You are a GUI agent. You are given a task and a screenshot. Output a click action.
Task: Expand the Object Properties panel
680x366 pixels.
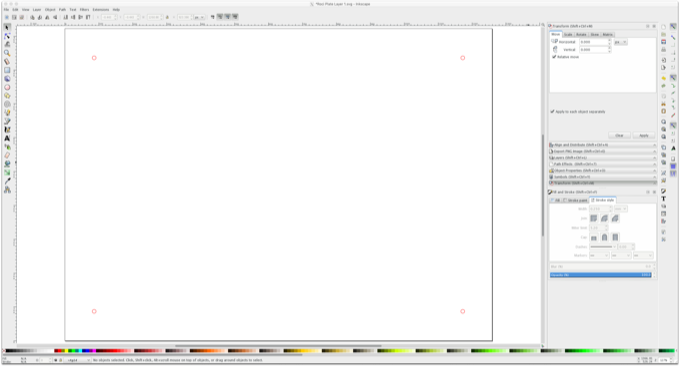[x=602, y=170]
